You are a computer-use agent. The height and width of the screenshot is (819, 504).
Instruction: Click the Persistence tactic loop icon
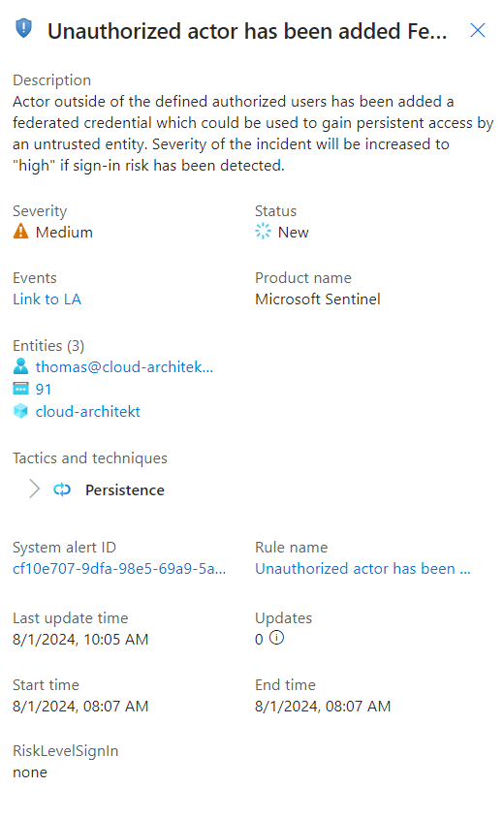click(62, 489)
